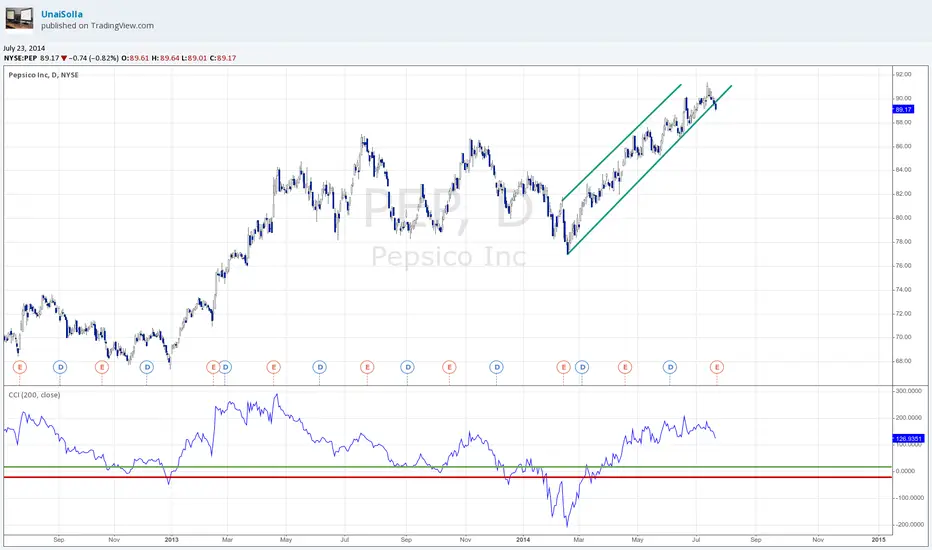Click the 92.00 price axis label
This screenshot has height=550, width=932.
tap(903, 74)
